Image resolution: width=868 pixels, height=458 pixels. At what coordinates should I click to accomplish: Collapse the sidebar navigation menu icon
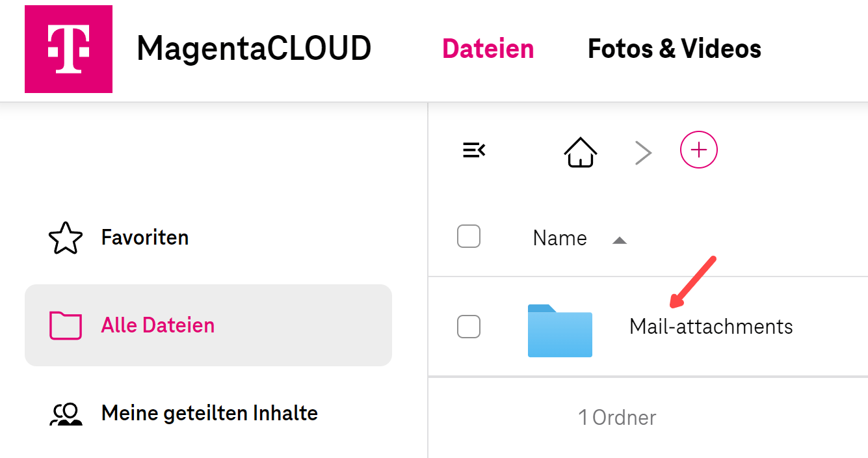(x=474, y=151)
